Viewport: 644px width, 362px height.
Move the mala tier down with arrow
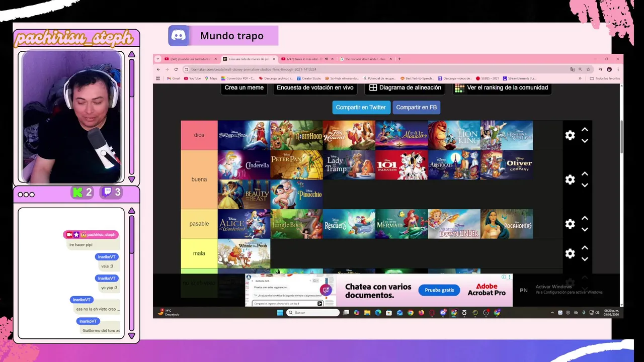coord(585,259)
